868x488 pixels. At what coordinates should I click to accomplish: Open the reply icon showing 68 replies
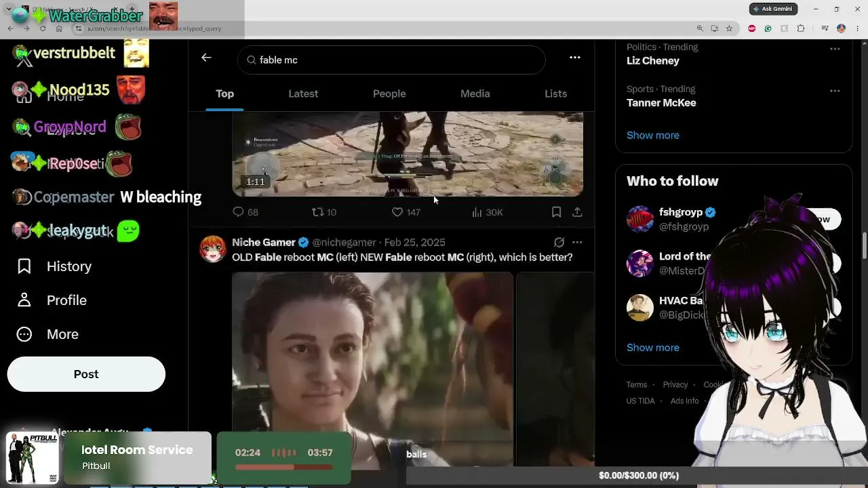pyautogui.click(x=238, y=212)
